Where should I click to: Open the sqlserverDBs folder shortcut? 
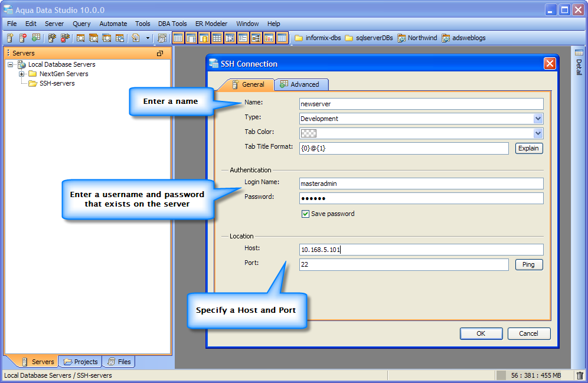tap(369, 38)
